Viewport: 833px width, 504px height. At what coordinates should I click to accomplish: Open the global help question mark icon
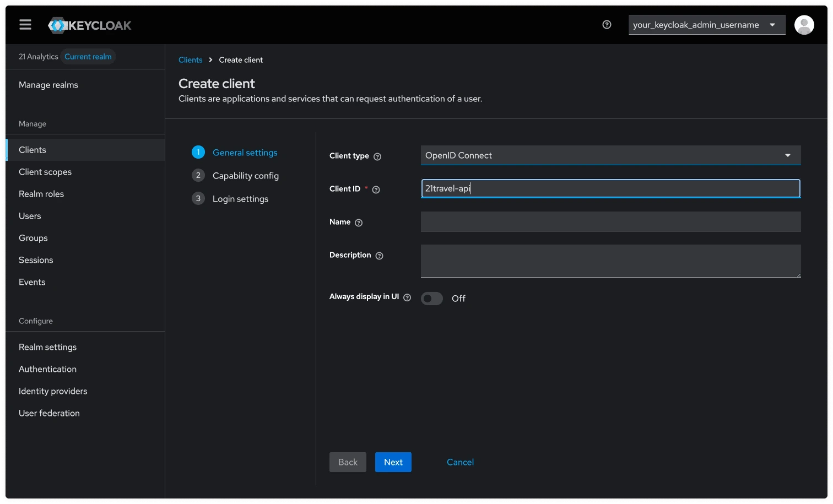tap(607, 24)
